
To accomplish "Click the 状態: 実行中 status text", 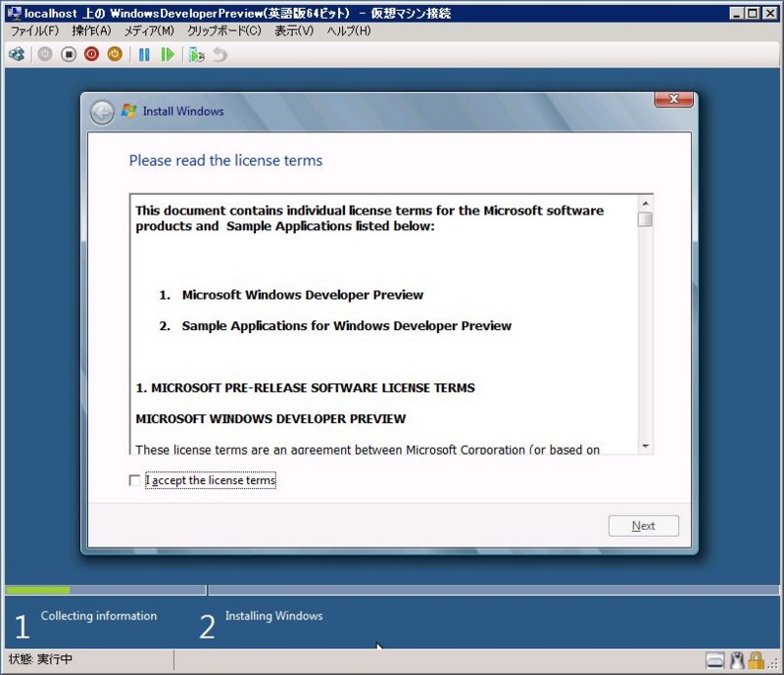I will (40, 659).
